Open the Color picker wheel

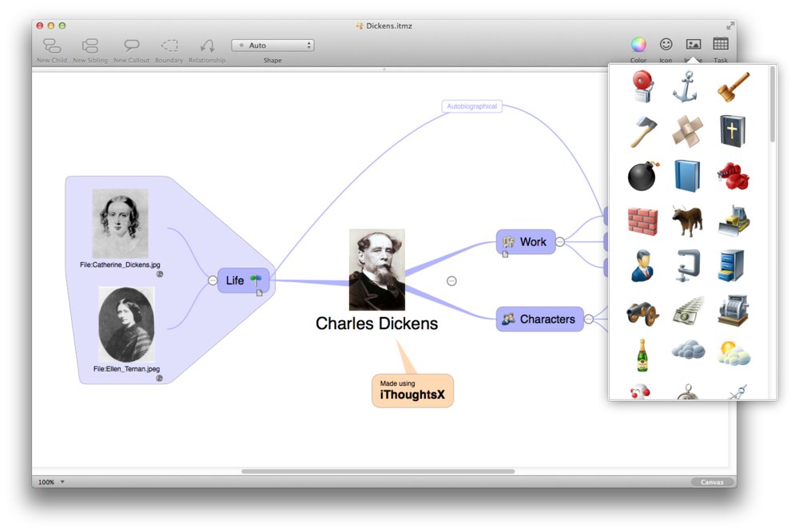click(x=638, y=45)
